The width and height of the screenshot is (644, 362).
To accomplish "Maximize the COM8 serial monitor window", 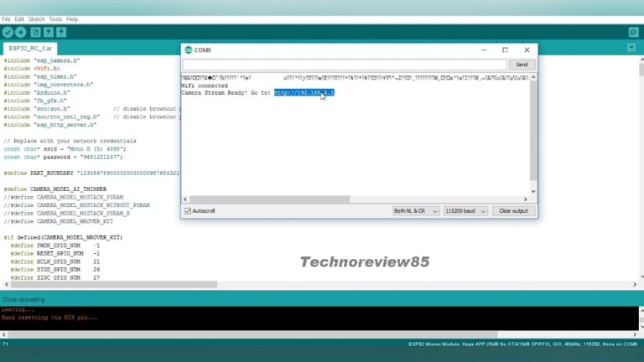I will (x=505, y=50).
